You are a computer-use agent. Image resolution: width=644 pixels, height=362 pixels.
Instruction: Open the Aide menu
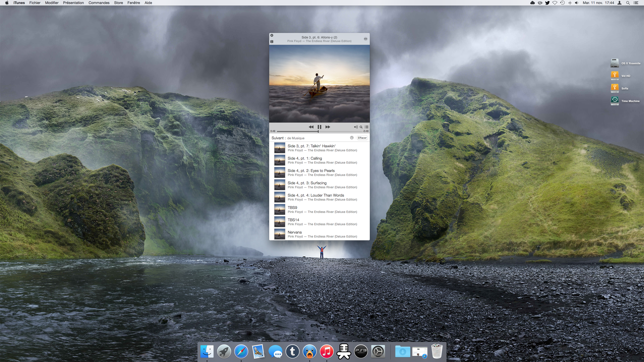148,3
